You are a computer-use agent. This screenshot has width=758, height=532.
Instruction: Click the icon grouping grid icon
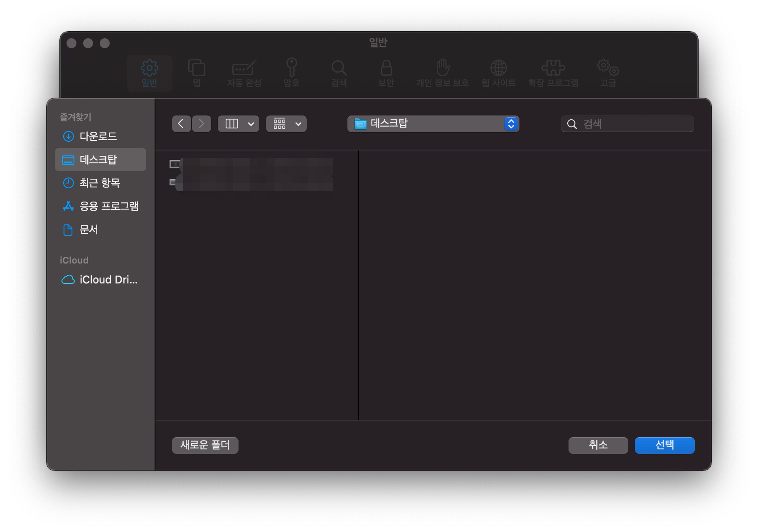[x=279, y=124]
